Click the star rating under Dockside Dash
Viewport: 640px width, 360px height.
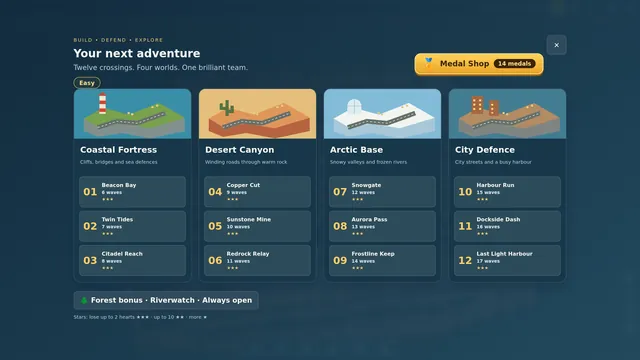pos(482,234)
